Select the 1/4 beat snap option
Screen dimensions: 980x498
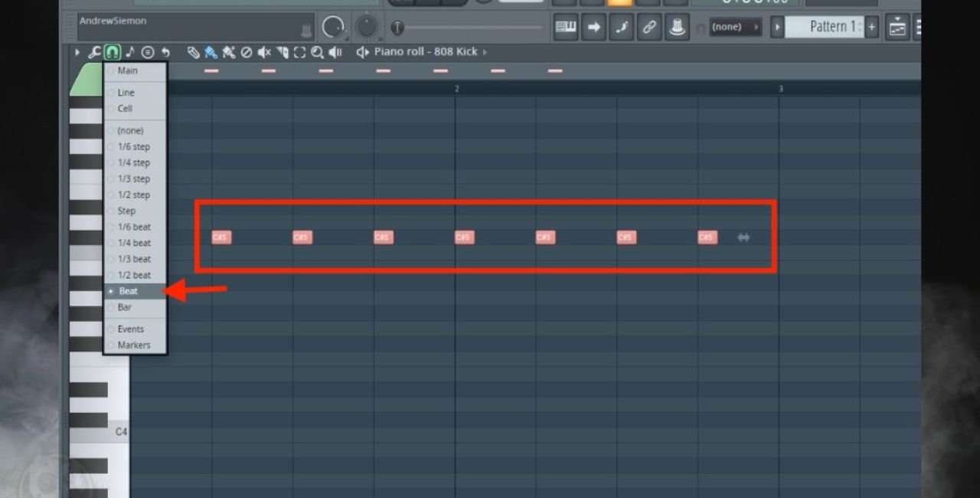click(132, 243)
